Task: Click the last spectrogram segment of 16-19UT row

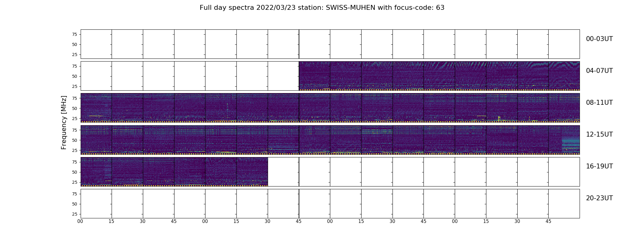Action: click(x=252, y=171)
